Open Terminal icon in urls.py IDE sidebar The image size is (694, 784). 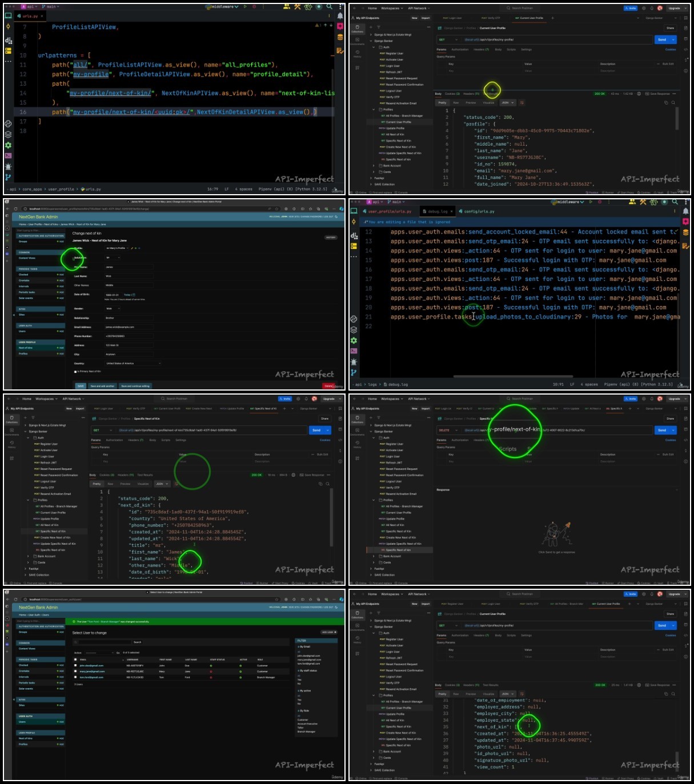pos(8,155)
